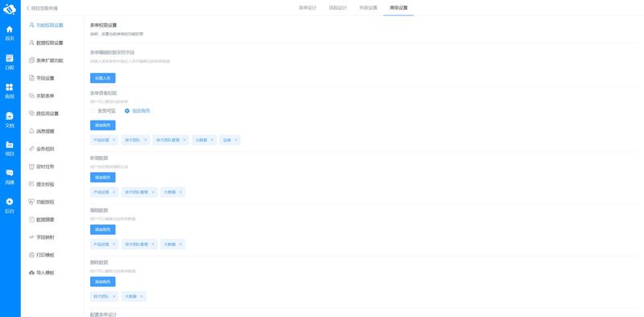Open 定时任务 with the clock icon
Image resolution: width=644 pixels, height=317 pixels.
click(42, 167)
